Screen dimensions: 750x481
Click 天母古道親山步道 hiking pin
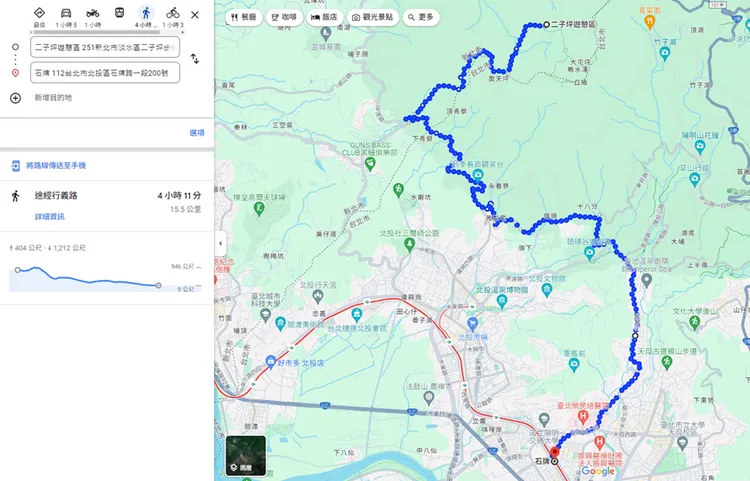667,362
